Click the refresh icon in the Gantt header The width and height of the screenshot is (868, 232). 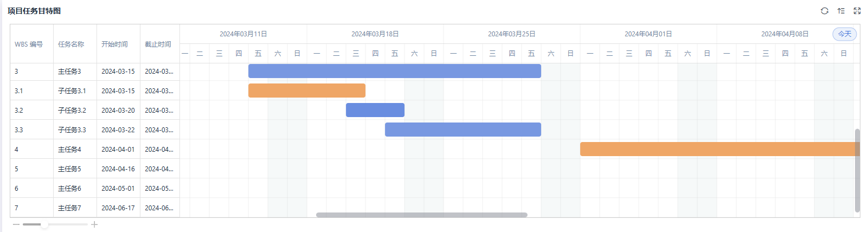[x=824, y=11]
